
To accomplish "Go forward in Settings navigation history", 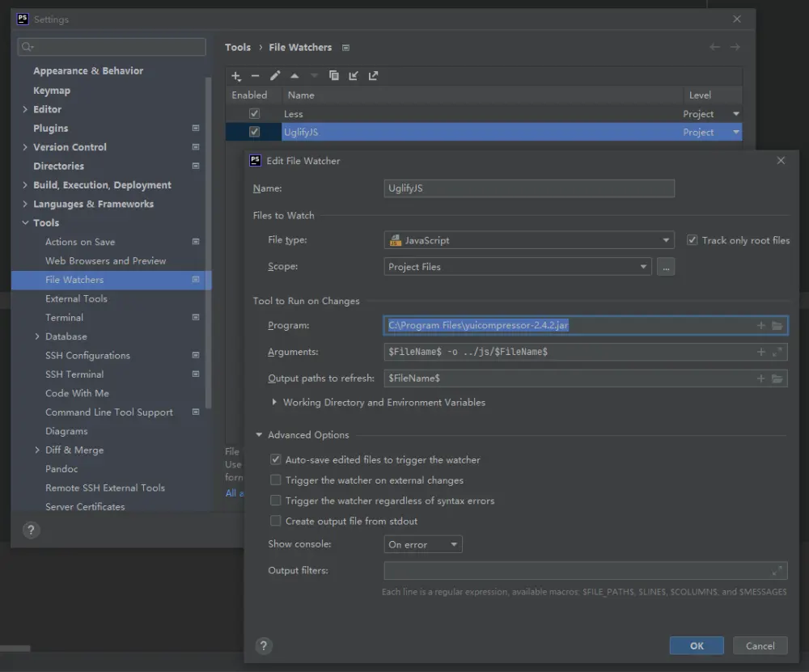I will [x=735, y=47].
